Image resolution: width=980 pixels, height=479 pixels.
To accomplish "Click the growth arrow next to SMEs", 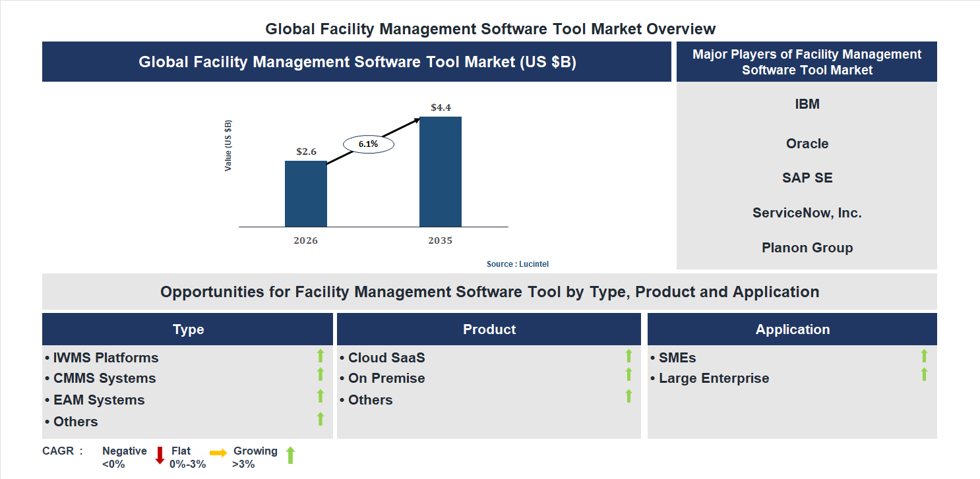I will pos(925,356).
